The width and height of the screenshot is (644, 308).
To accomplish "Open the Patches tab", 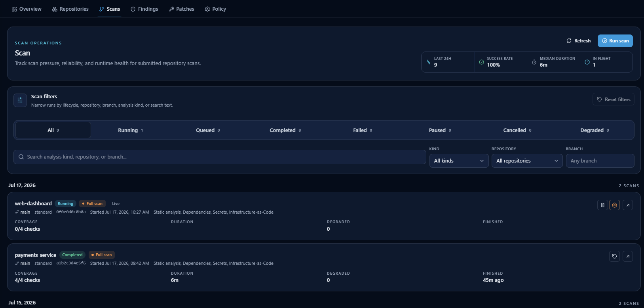I will (x=182, y=9).
